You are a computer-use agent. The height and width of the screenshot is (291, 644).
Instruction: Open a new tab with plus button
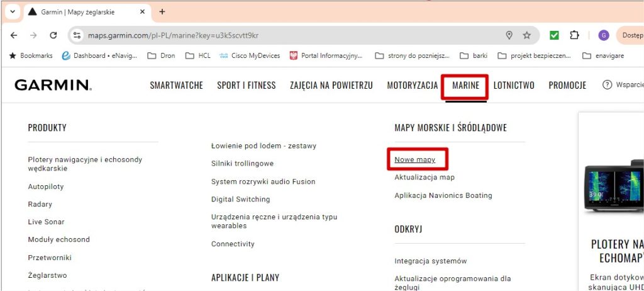[x=162, y=11]
